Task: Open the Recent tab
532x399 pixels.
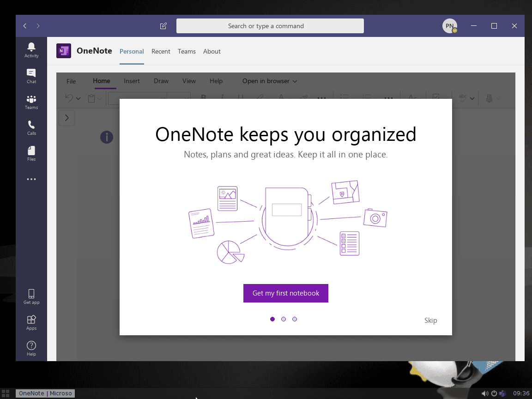Action: pos(161,51)
